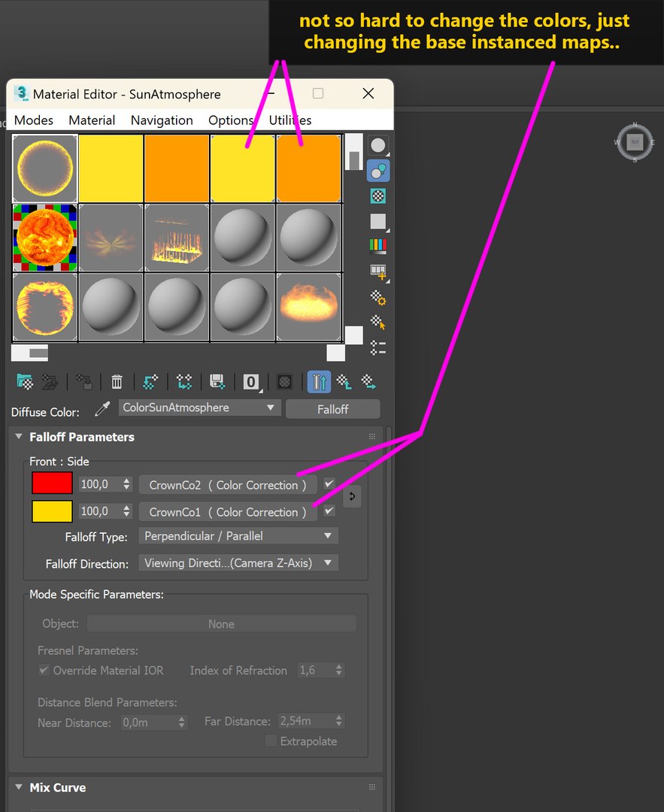Select the sun sphere with checkered background slot
664x812 pixels.
click(x=45, y=238)
